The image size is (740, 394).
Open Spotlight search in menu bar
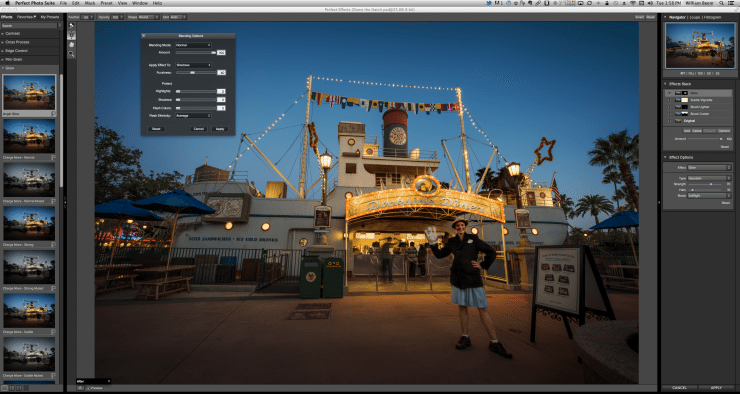tap(722, 3)
